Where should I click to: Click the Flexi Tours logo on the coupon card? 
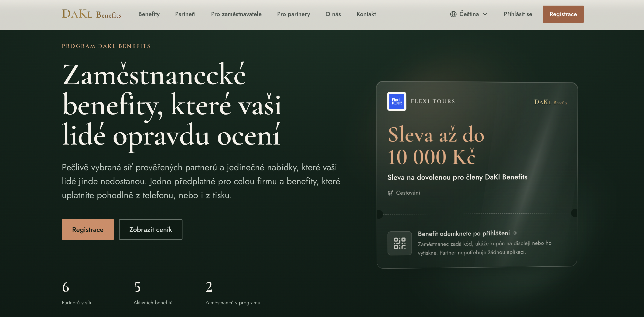[397, 101]
